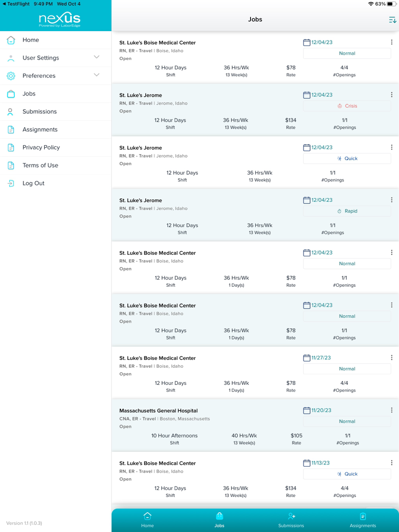The image size is (399, 532).
Task: Click the Crisis priority badge
Action: tap(347, 106)
